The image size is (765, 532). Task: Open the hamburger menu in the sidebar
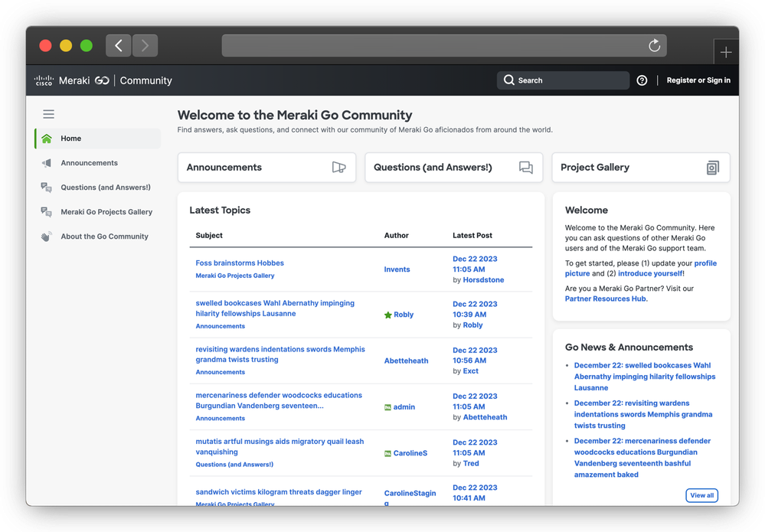pyautogui.click(x=48, y=114)
